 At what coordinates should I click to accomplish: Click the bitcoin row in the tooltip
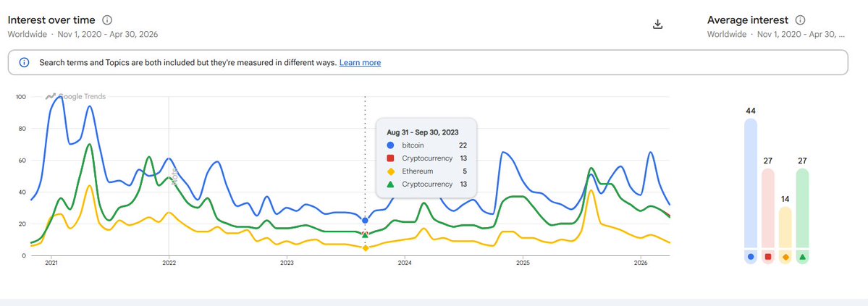[x=426, y=145]
